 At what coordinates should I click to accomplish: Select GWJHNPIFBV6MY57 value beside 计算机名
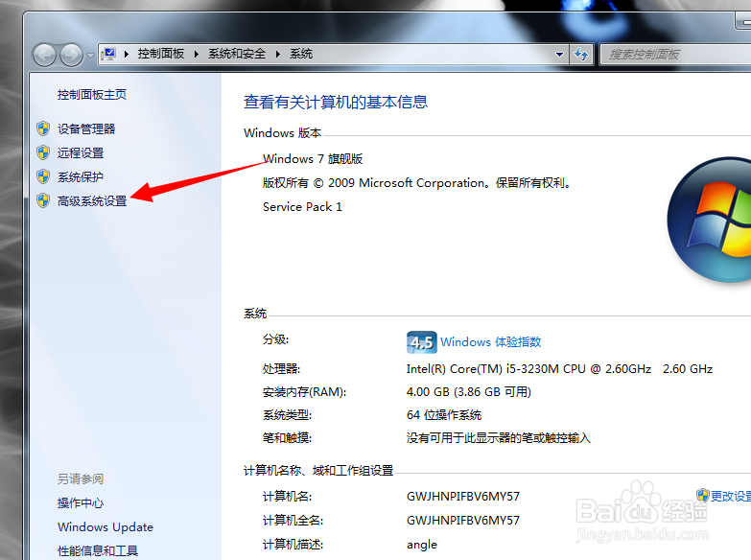(463, 497)
